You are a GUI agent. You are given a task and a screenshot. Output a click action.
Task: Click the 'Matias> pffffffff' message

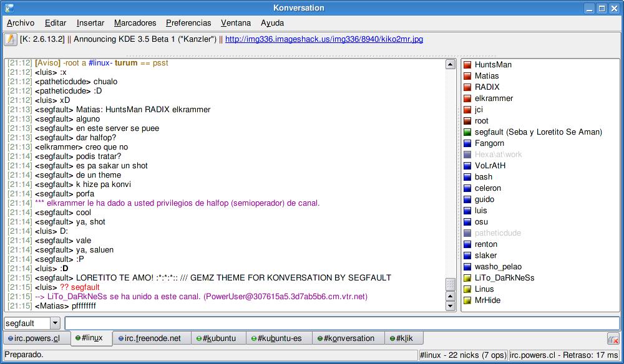tap(66, 305)
